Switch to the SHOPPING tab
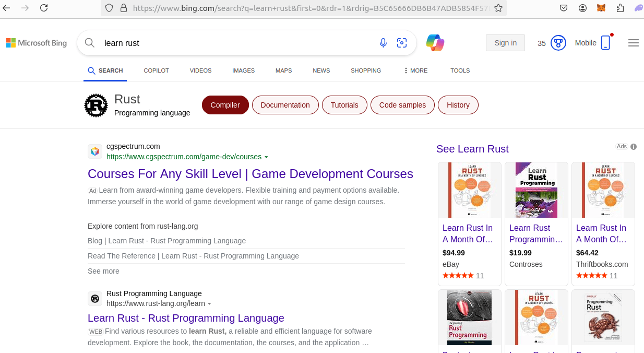The width and height of the screenshot is (644, 353). point(366,70)
